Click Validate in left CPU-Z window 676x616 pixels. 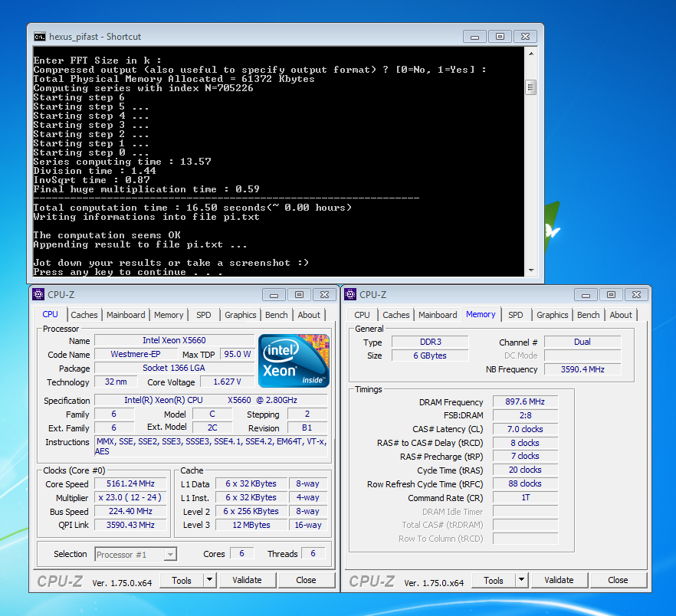tap(247, 580)
